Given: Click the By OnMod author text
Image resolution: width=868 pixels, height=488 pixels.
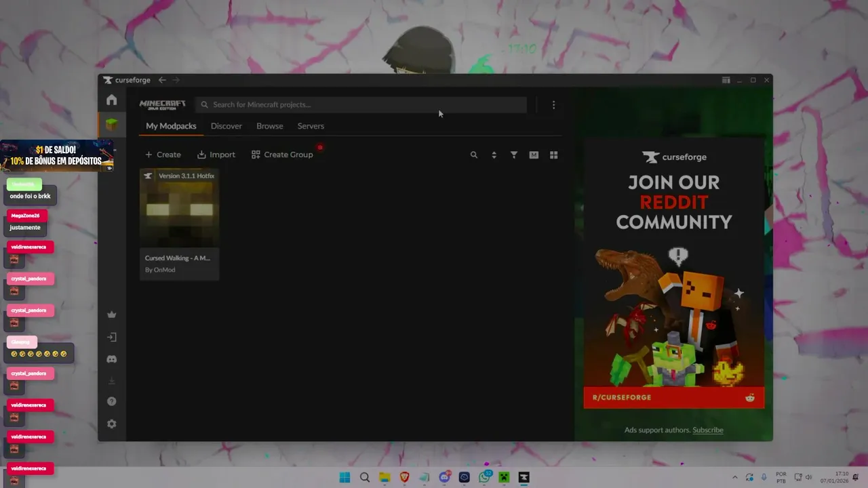Looking at the screenshot, I should pos(160,270).
